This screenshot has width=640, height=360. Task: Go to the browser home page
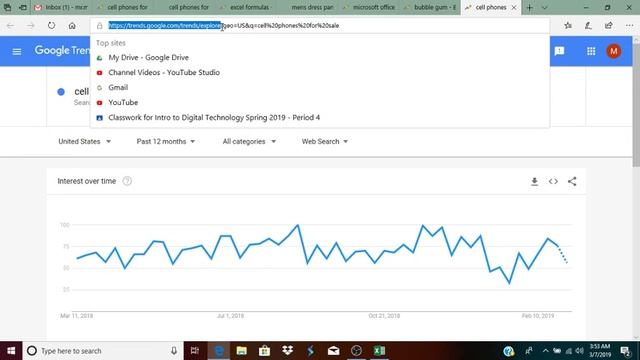[x=72, y=25]
